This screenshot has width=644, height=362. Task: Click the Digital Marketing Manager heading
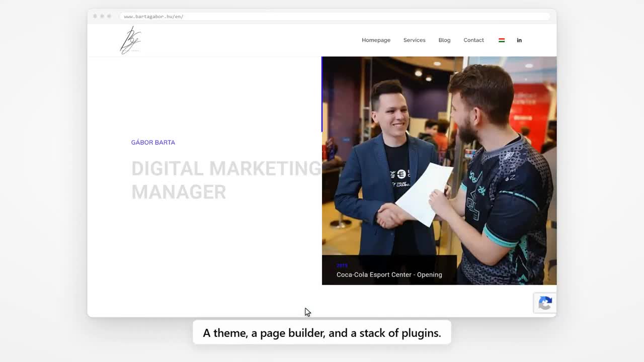coord(226,180)
